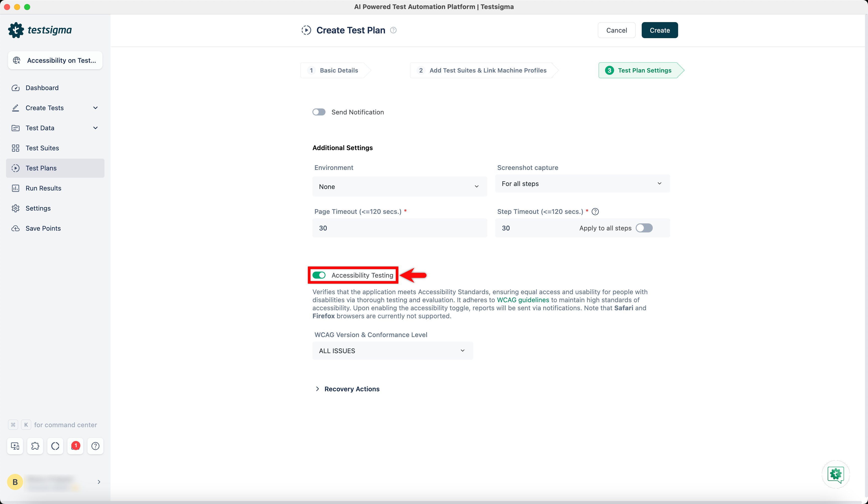Click the Create button
The width and height of the screenshot is (868, 504).
[659, 30]
